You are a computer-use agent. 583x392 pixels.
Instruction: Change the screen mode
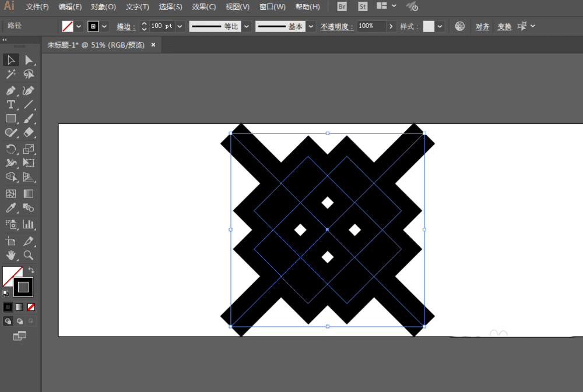tap(20, 336)
